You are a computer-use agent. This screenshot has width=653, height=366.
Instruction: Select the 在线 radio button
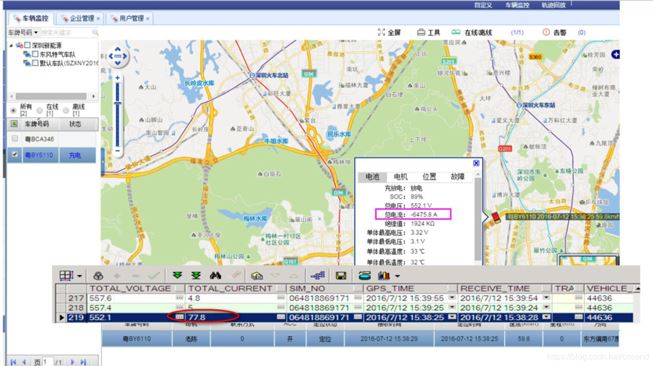tap(40, 111)
